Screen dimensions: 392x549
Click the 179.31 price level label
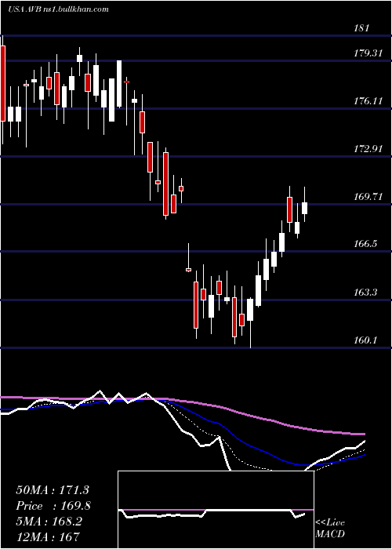click(367, 53)
